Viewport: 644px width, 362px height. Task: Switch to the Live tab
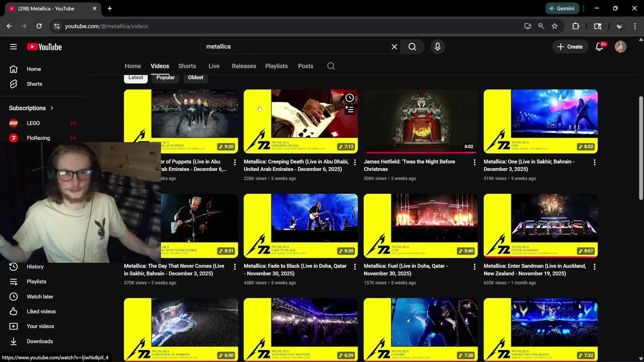214,66
